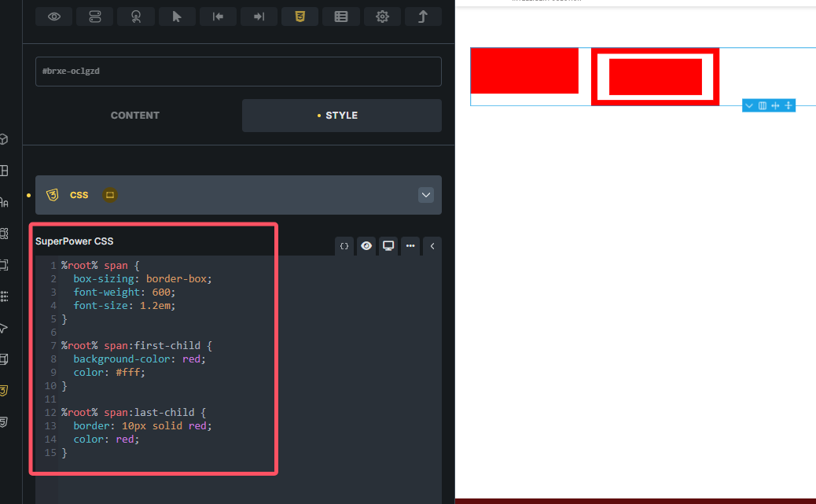Click the hand pointer interaction icon
816x504 pixels.
(136, 17)
